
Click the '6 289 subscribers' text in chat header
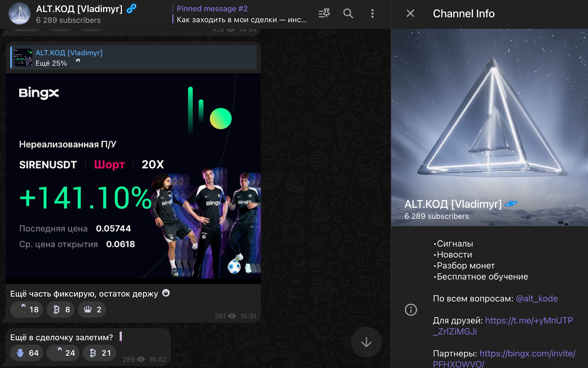pos(68,20)
